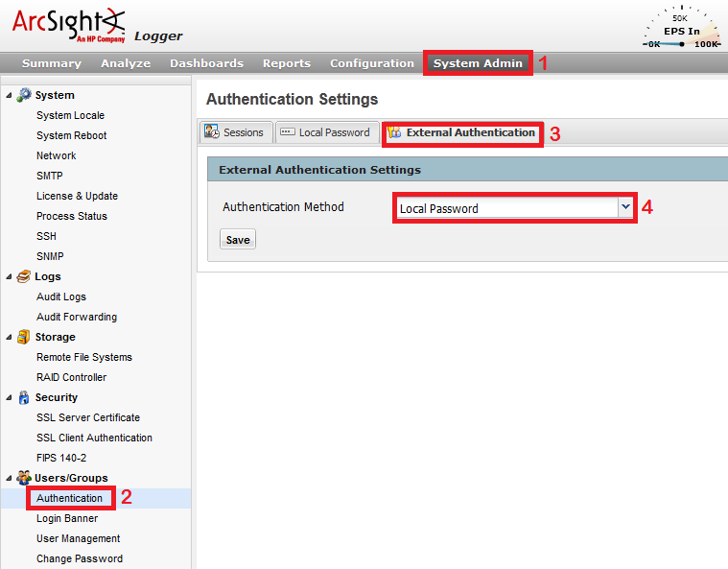The height and width of the screenshot is (569, 728).
Task: Open SMTP settings
Action: pyautogui.click(x=50, y=176)
